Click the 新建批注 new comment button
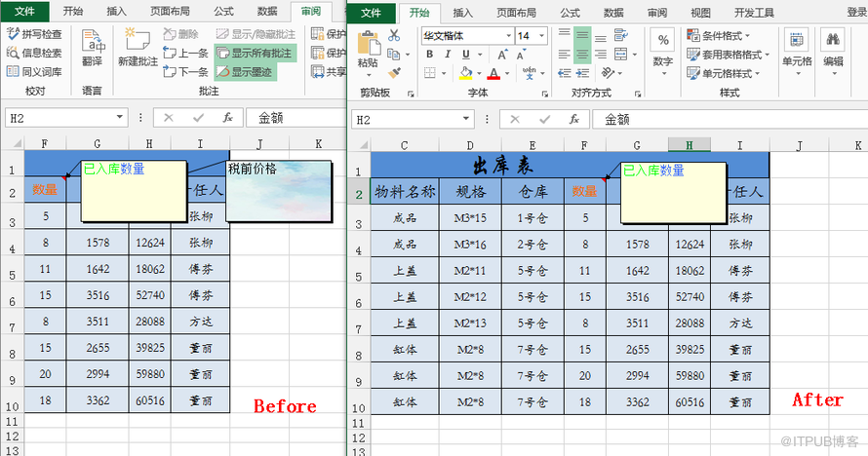The image size is (868, 456). (138, 47)
